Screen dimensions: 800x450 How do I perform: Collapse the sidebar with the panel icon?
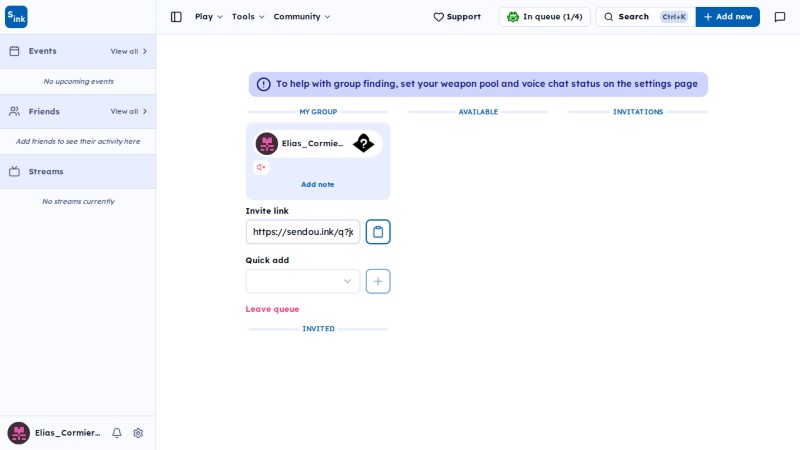[176, 17]
